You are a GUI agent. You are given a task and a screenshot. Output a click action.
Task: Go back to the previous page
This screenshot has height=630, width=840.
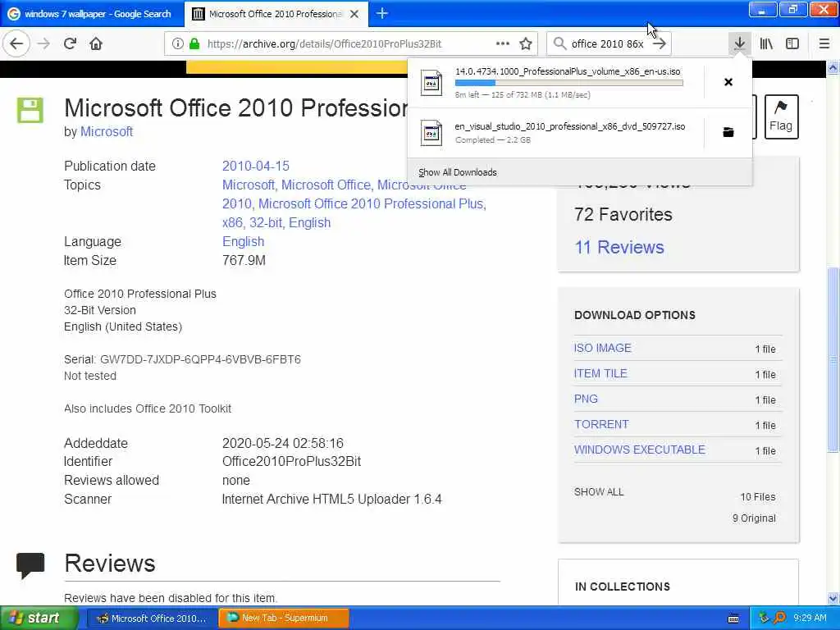click(16, 43)
